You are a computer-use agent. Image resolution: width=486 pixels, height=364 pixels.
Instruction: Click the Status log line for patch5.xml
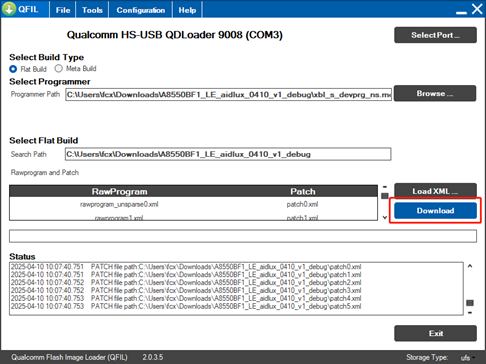coord(186,306)
